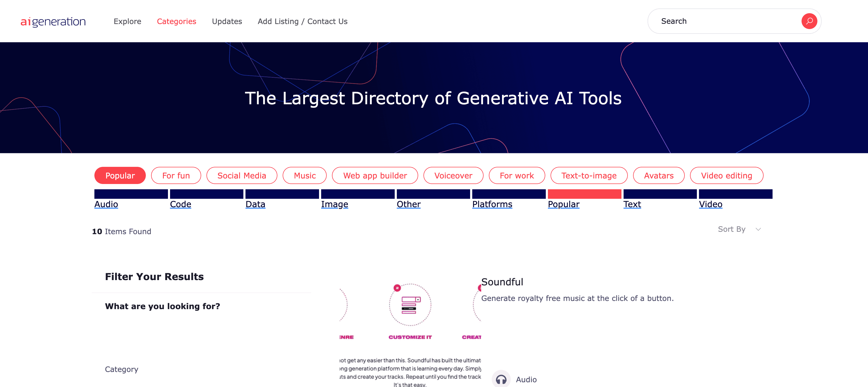Screen dimensions: 868x387
Task: Open the aigeneration logo home link
Action: coord(53,22)
